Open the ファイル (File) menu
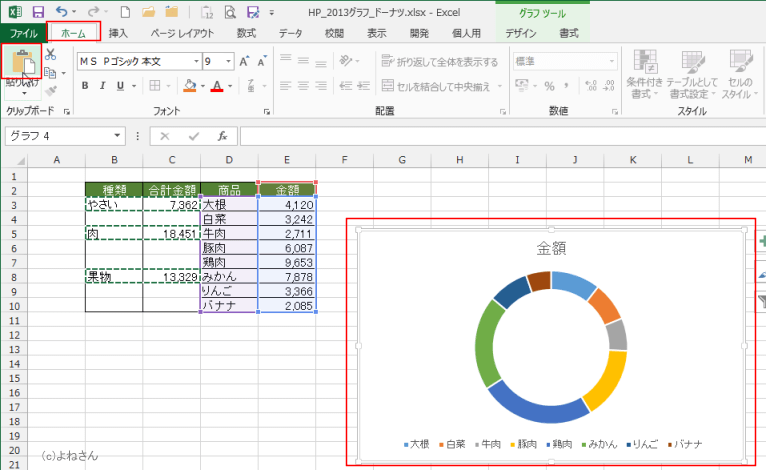The image size is (766, 470). tap(22, 33)
